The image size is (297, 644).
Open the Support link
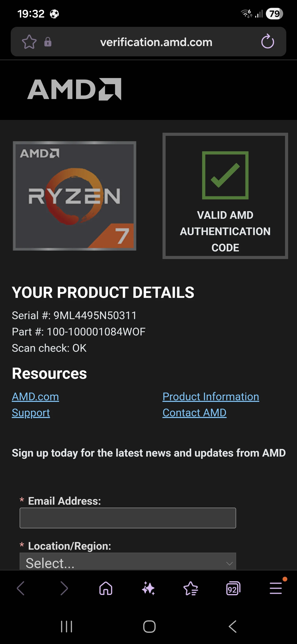coord(31,413)
